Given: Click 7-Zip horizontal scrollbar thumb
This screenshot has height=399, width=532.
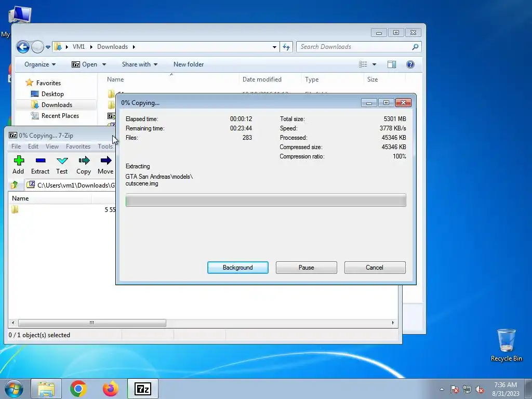Looking at the screenshot, I should (92, 323).
